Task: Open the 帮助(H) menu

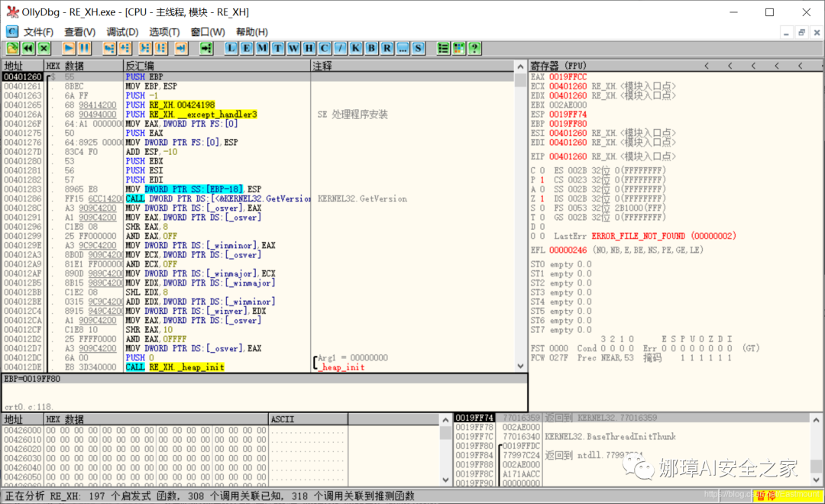Action: 252,32
